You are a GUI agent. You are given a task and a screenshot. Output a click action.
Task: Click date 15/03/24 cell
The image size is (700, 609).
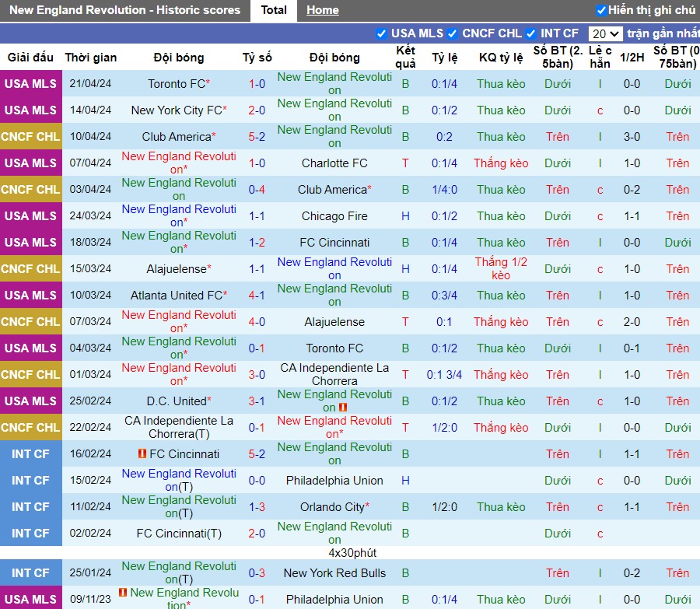(x=90, y=269)
